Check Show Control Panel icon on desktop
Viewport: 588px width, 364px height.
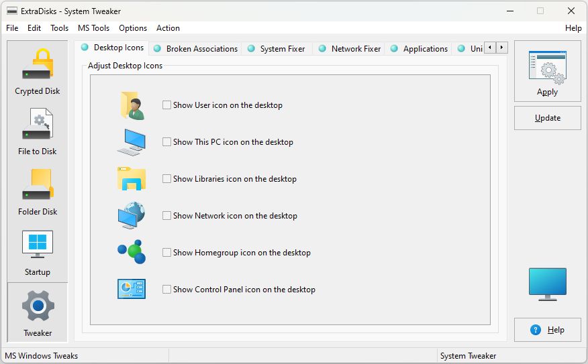point(167,290)
